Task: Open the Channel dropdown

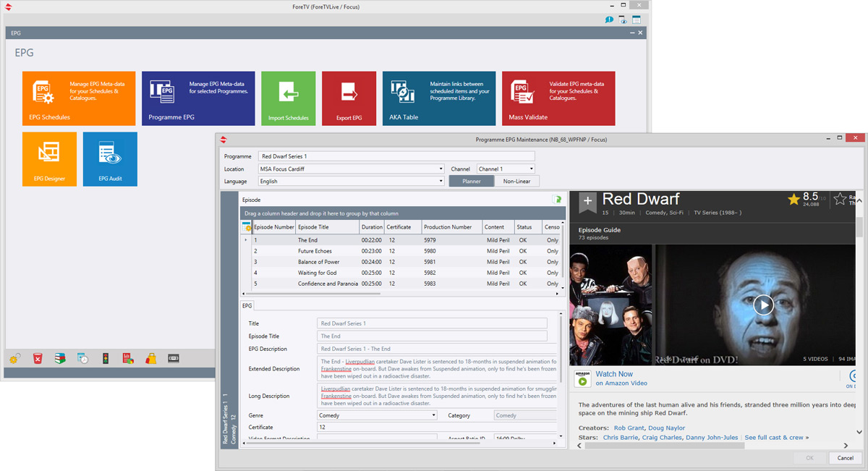Action: (x=531, y=169)
